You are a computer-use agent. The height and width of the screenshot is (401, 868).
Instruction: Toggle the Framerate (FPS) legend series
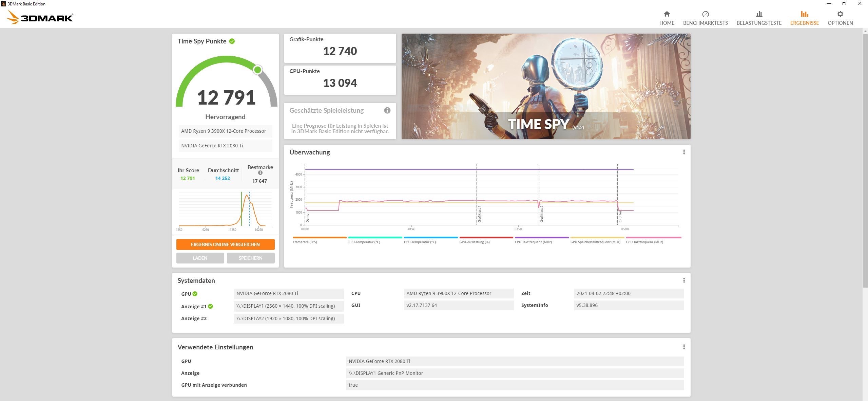click(x=305, y=242)
